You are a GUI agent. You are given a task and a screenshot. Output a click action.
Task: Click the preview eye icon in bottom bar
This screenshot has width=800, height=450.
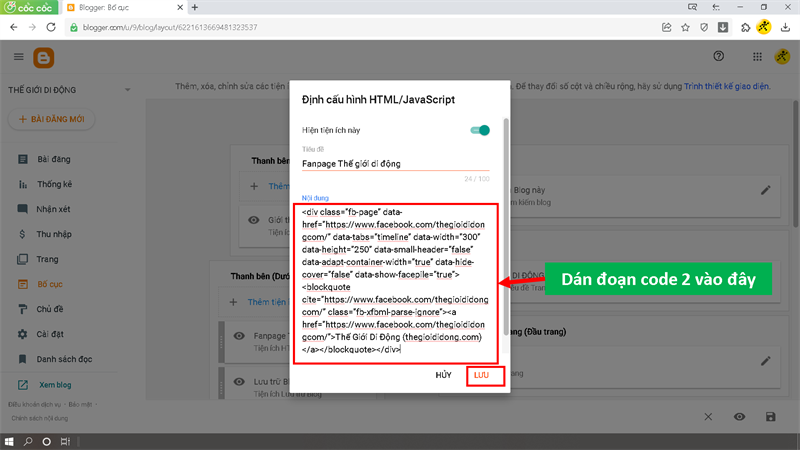click(739, 417)
